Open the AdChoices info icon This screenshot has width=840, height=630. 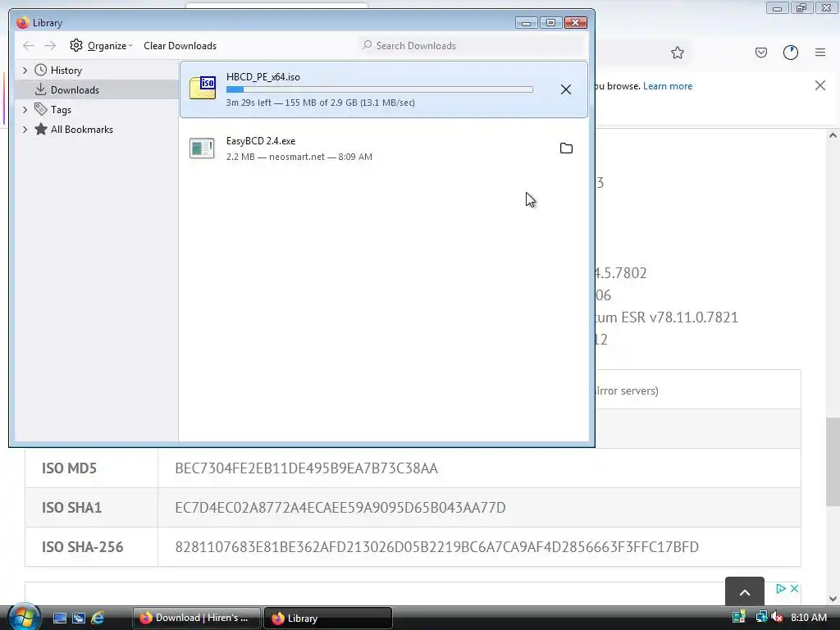tap(781, 589)
